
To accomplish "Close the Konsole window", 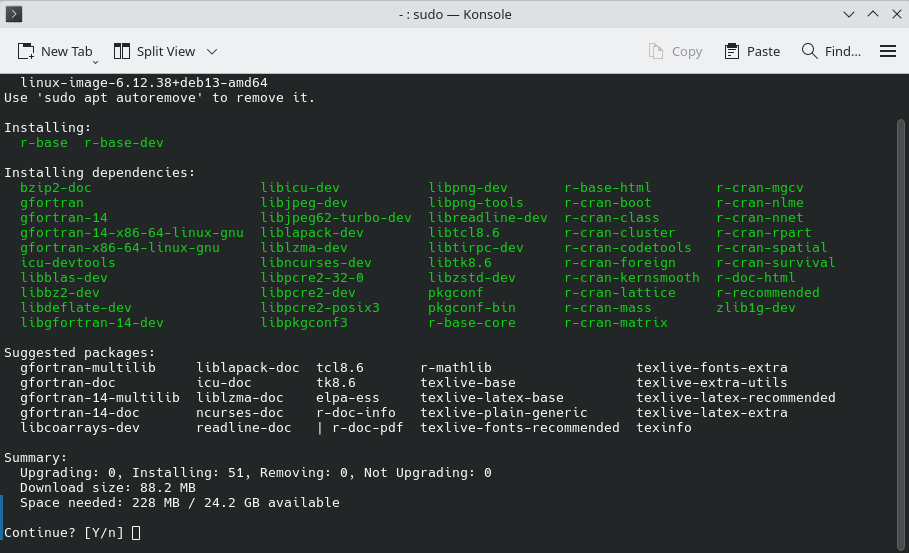I will click(893, 14).
